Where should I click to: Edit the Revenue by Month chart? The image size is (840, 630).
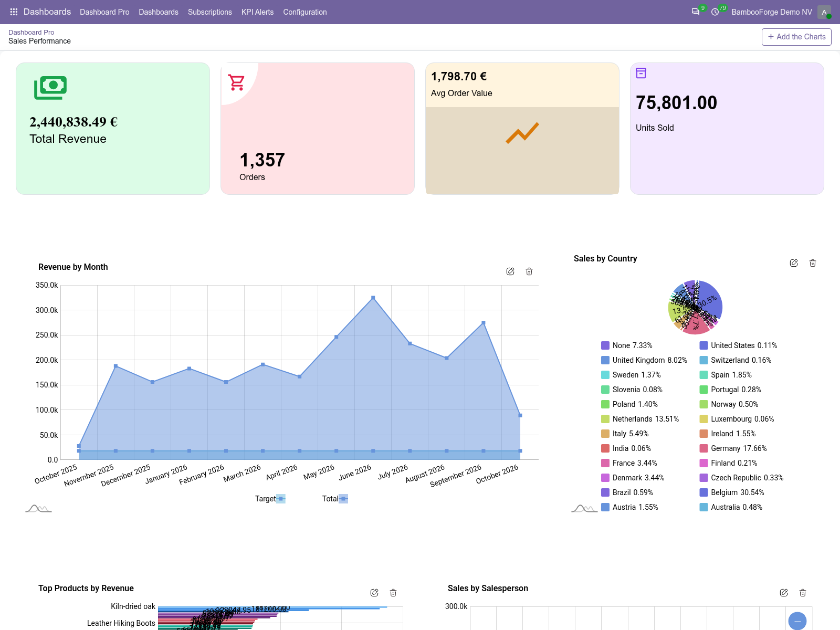coord(510,271)
